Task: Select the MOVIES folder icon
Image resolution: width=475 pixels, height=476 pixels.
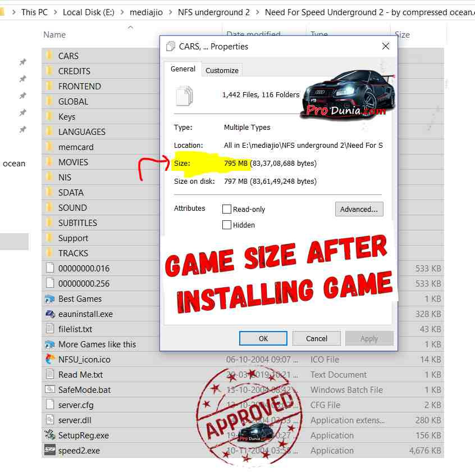Action: pyautogui.click(x=48, y=162)
